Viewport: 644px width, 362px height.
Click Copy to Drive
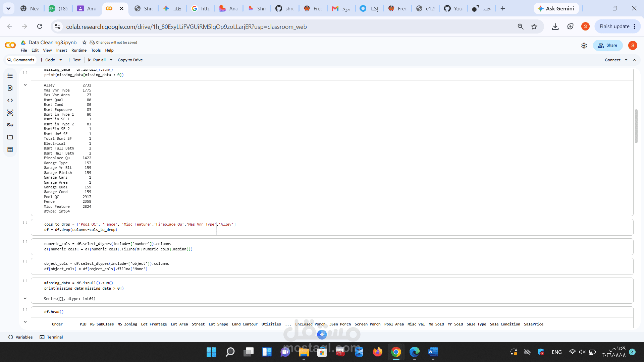pyautogui.click(x=130, y=60)
